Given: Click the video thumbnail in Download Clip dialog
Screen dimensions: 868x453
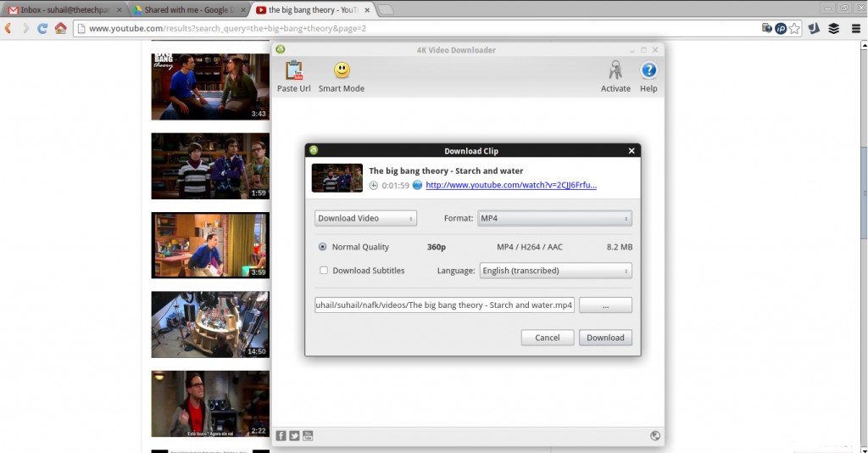Looking at the screenshot, I should pyautogui.click(x=337, y=178).
